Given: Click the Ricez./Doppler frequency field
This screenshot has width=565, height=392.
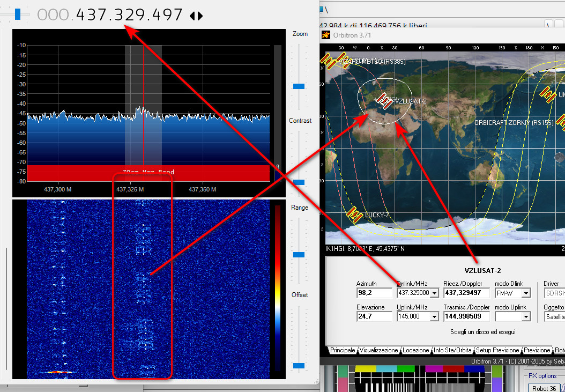Looking at the screenshot, I should 466,293.
